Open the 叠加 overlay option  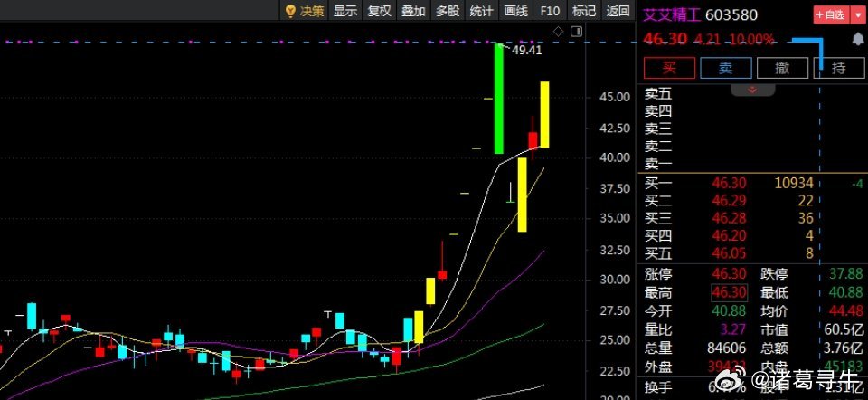coord(413,11)
